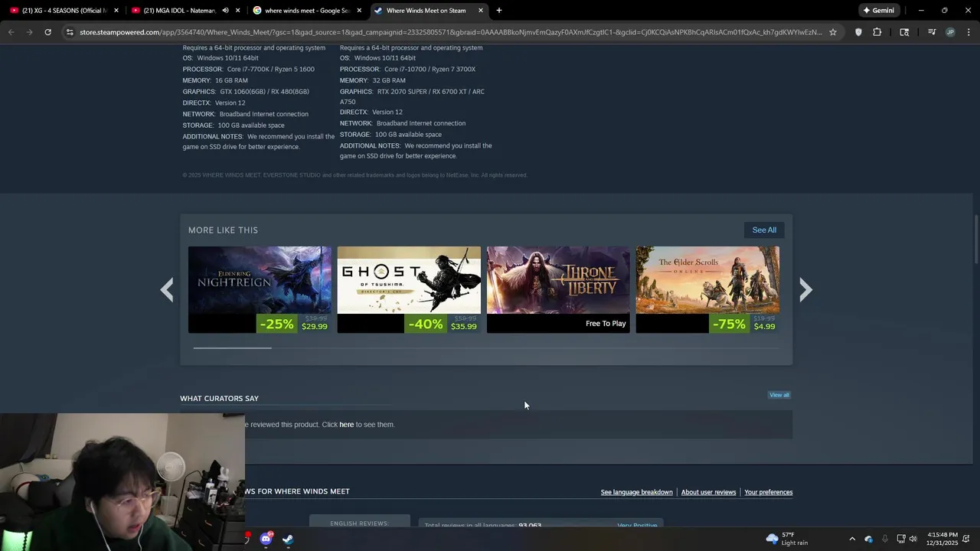Reload the Steam store page
Image resolution: width=980 pixels, height=551 pixels.
(47, 32)
